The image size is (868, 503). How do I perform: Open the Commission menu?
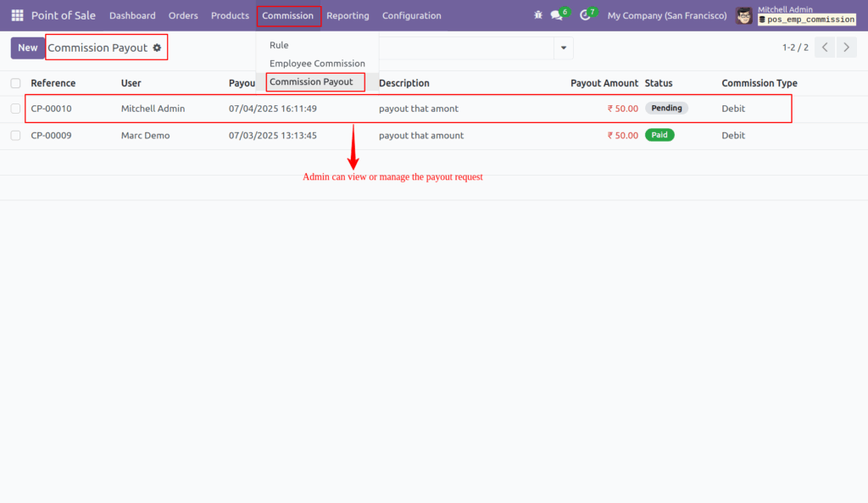[288, 15]
